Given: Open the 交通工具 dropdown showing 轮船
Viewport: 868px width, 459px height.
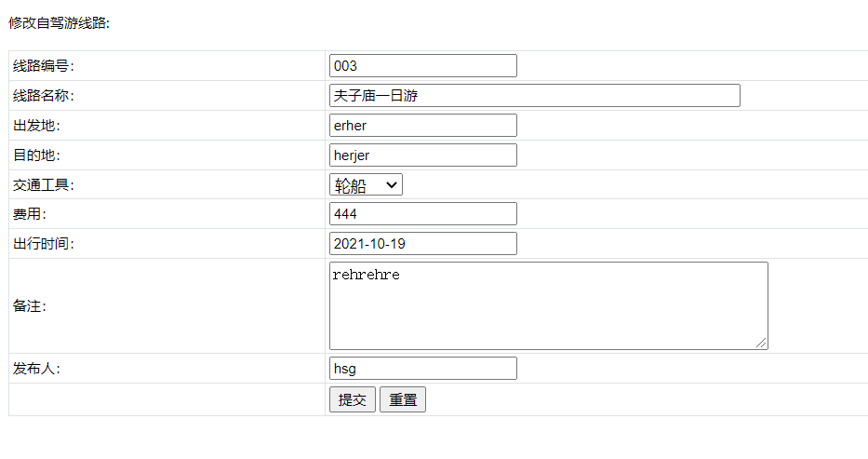Looking at the screenshot, I should click(366, 185).
